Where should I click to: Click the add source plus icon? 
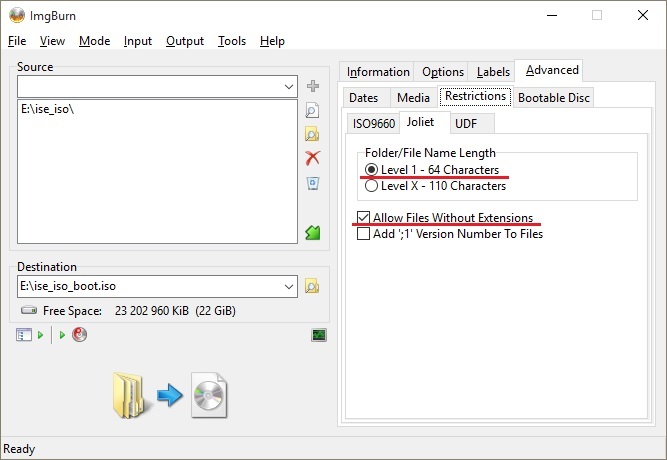point(313,86)
